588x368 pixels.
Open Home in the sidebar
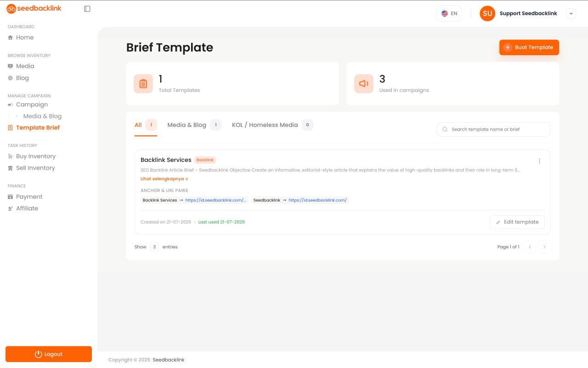click(25, 38)
